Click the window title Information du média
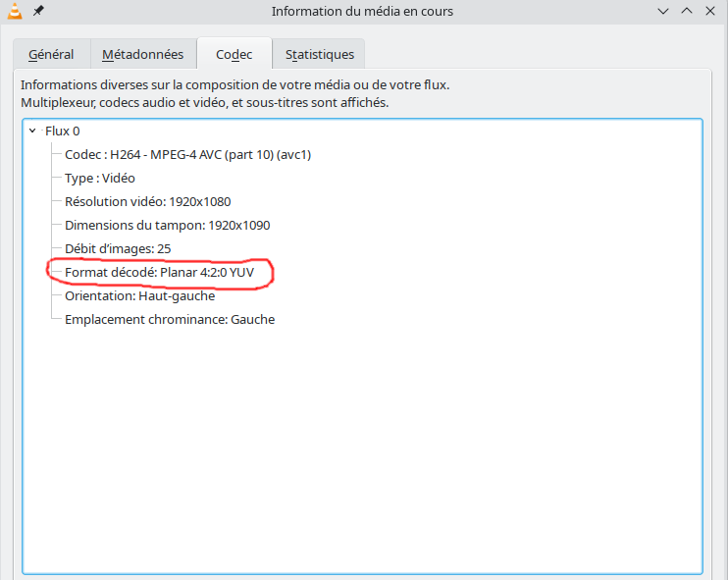 (x=362, y=11)
